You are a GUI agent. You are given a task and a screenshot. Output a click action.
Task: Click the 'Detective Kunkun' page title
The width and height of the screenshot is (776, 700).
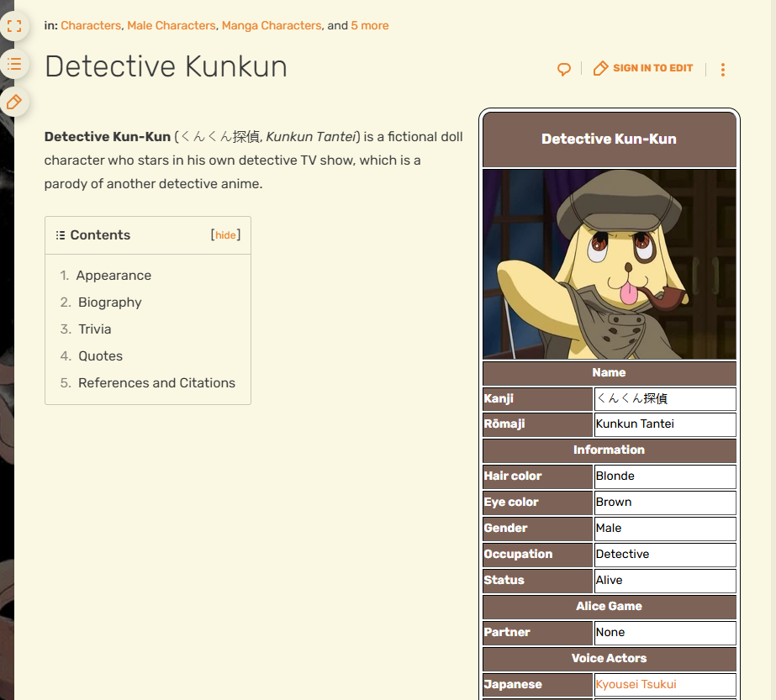pos(166,66)
